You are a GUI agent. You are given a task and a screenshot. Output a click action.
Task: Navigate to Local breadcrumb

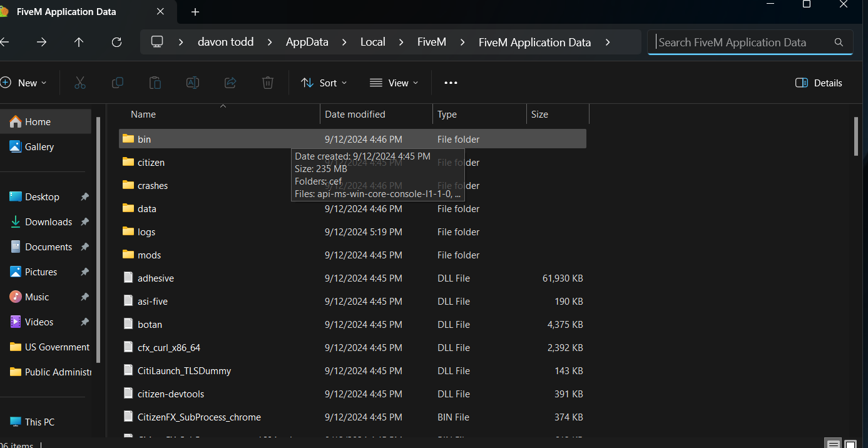click(372, 42)
